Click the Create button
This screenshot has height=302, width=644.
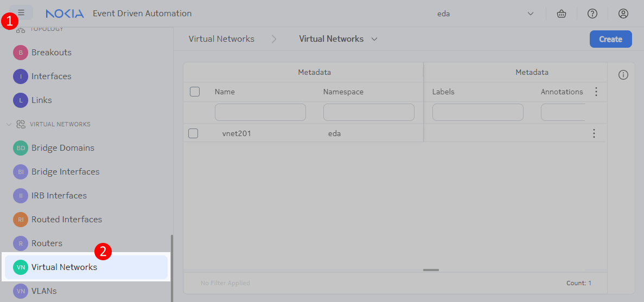click(x=610, y=39)
